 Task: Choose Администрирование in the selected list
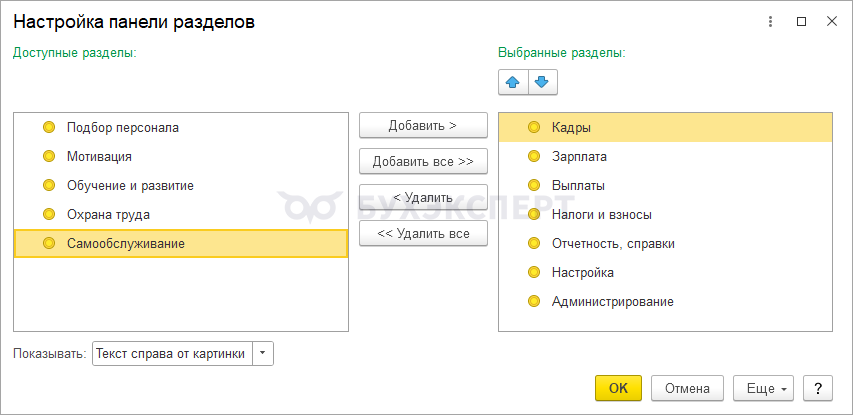(x=612, y=301)
